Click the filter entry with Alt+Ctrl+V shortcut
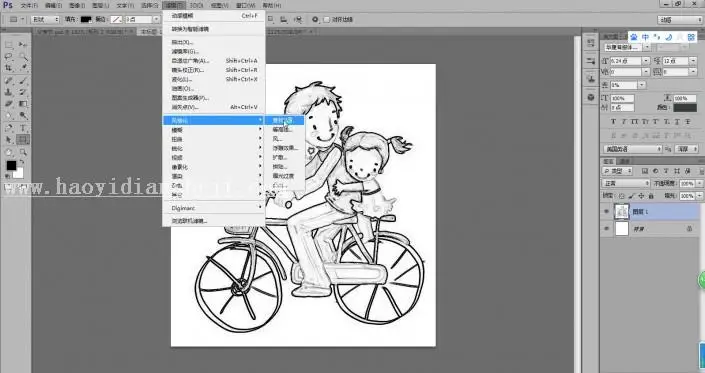The height and width of the screenshot is (373, 705). [x=214, y=107]
